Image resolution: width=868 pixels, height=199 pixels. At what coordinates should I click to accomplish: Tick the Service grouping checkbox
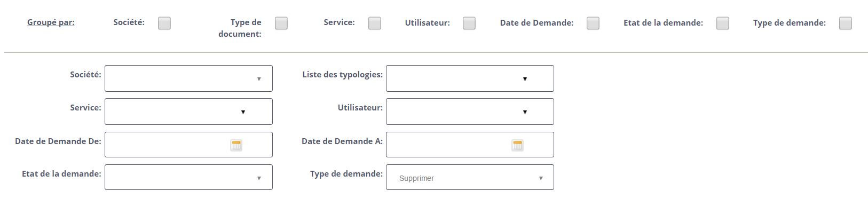tap(375, 23)
